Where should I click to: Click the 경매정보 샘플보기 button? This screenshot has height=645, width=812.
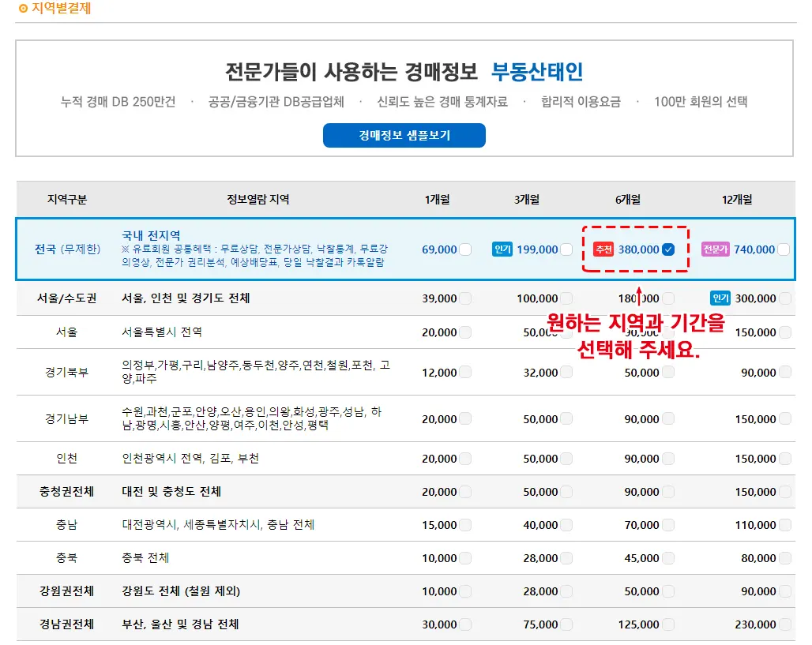click(x=404, y=135)
